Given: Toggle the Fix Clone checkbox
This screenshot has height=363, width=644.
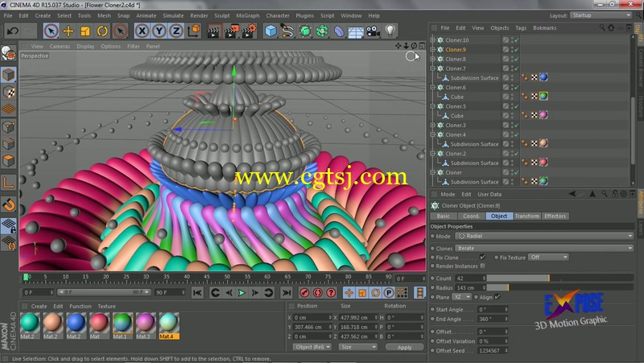Looking at the screenshot, I should pos(482,257).
